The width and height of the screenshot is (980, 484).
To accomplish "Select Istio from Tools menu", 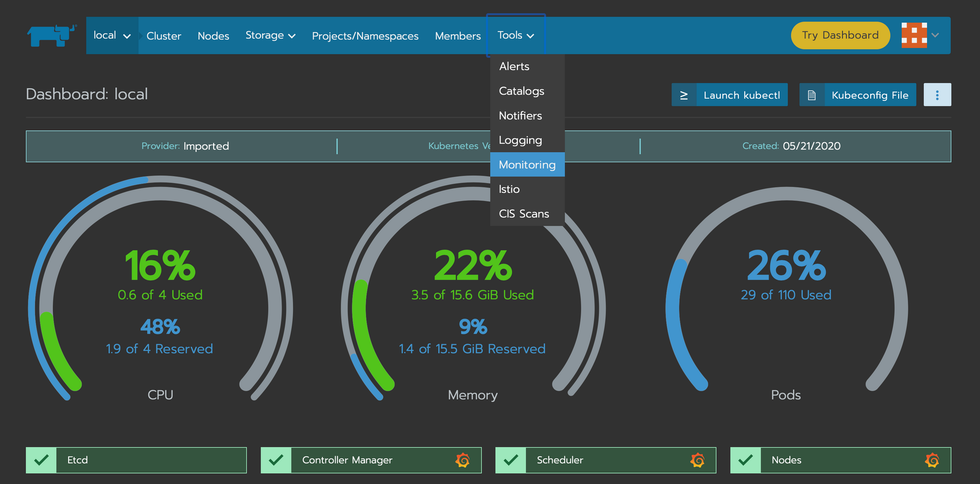I will [x=527, y=189].
